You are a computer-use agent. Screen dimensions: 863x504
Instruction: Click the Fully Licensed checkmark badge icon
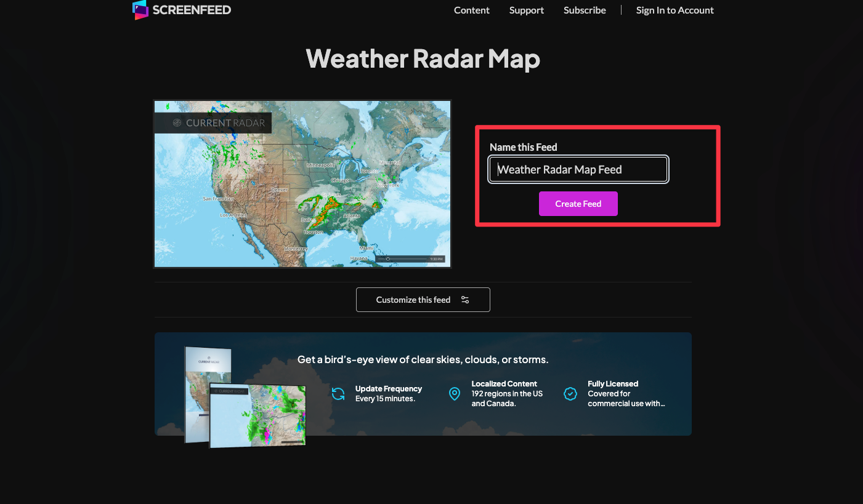570,394
